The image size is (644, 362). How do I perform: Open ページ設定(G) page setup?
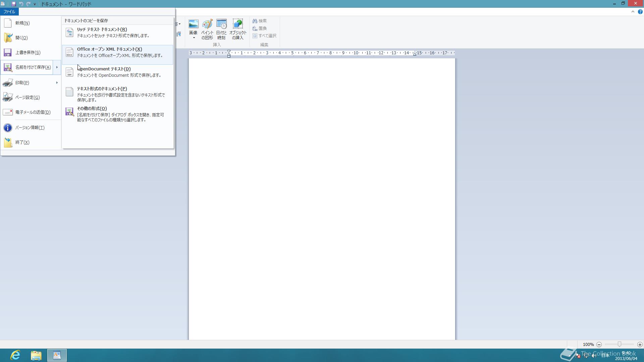[31, 98]
